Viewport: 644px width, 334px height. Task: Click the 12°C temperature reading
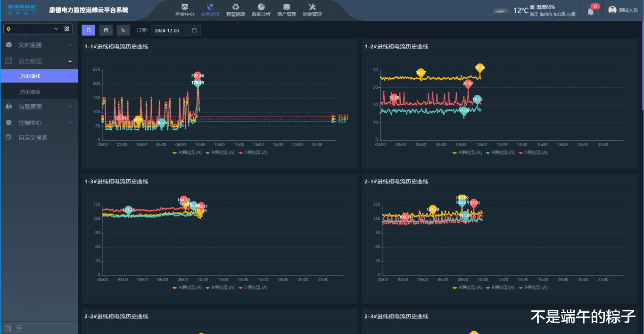(521, 10)
